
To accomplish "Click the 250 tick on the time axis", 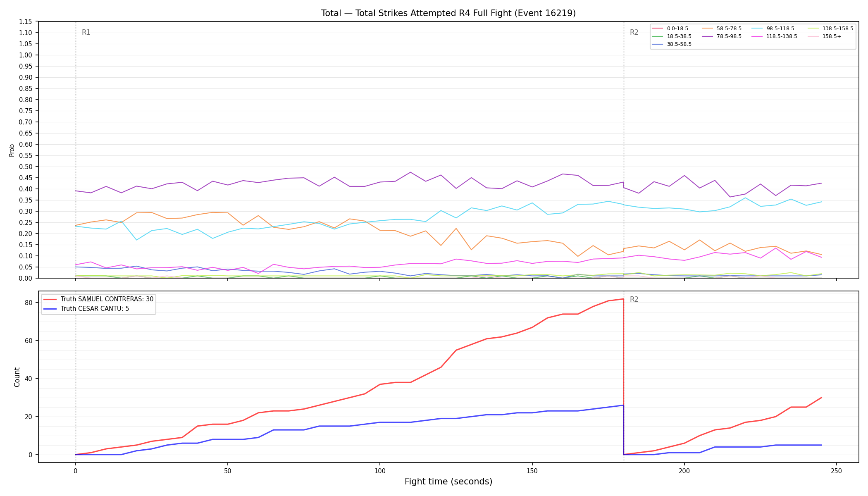I will 836,471.
